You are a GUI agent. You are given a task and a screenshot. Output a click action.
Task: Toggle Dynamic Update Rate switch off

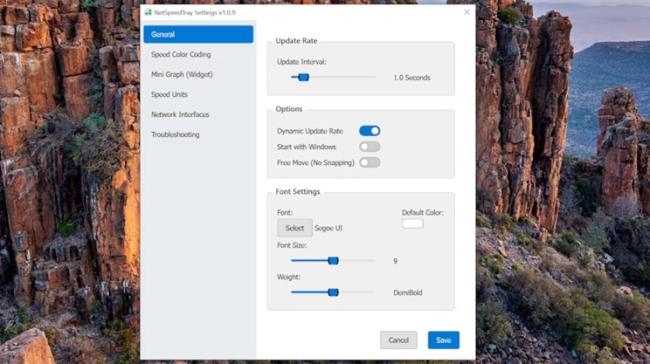coord(370,131)
